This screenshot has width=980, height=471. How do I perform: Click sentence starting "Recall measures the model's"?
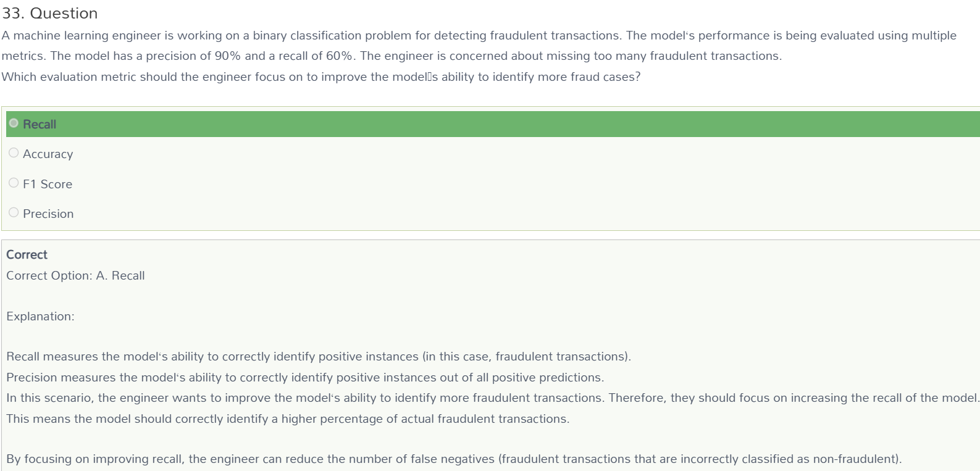[319, 356]
